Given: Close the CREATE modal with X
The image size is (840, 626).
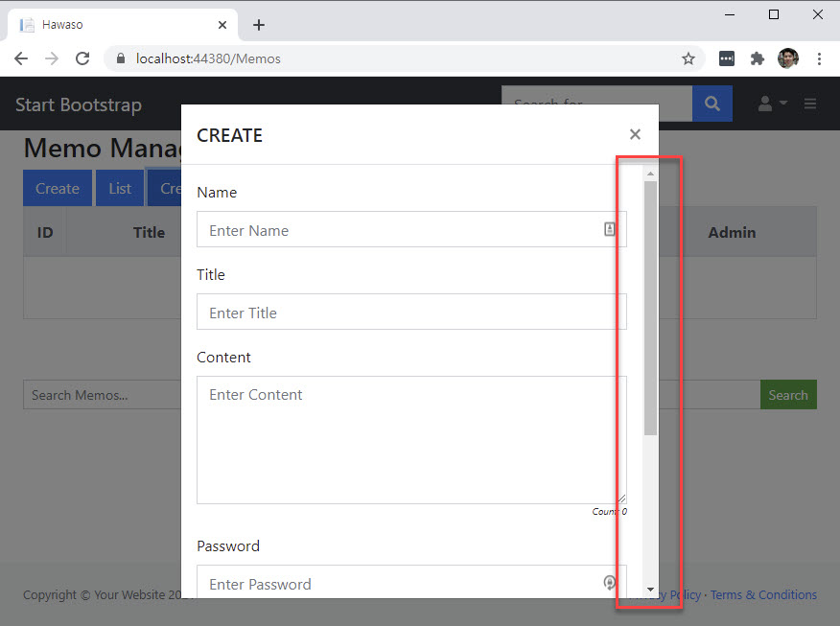Looking at the screenshot, I should (x=635, y=135).
